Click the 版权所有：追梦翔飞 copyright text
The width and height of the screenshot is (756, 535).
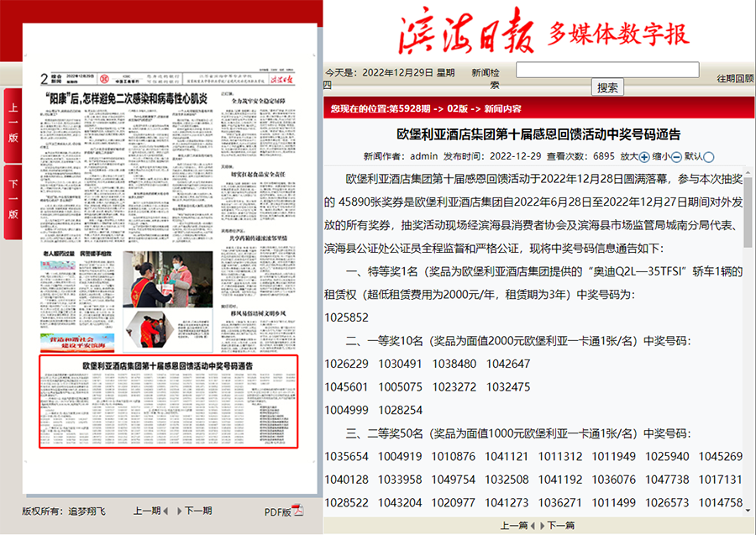[x=64, y=511]
